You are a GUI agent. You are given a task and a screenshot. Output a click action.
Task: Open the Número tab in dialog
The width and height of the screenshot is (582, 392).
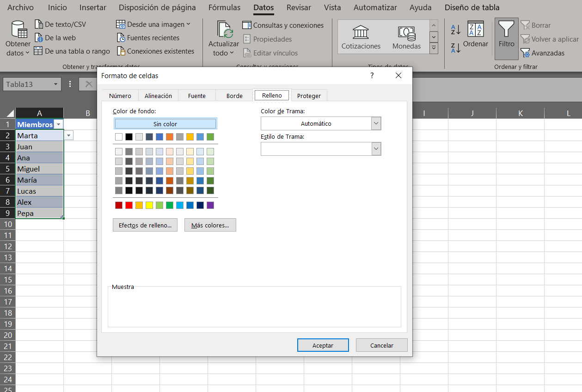(x=120, y=96)
